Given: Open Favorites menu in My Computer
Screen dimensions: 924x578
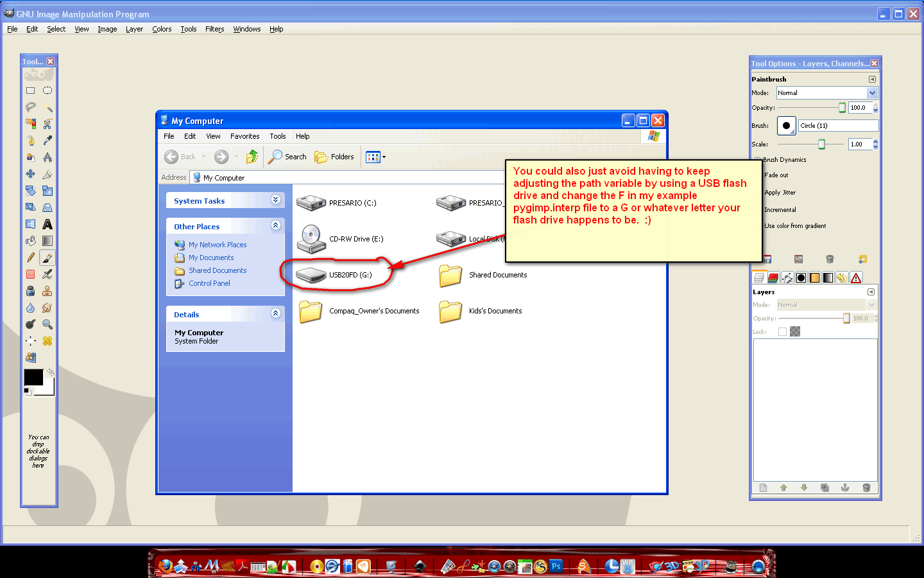Looking at the screenshot, I should click(x=245, y=136).
